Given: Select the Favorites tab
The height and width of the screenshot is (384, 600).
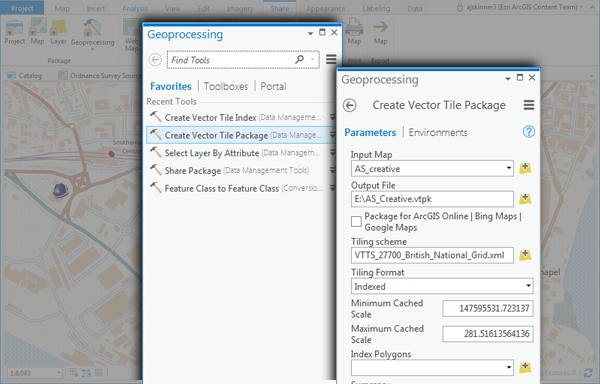Looking at the screenshot, I should point(170,86).
